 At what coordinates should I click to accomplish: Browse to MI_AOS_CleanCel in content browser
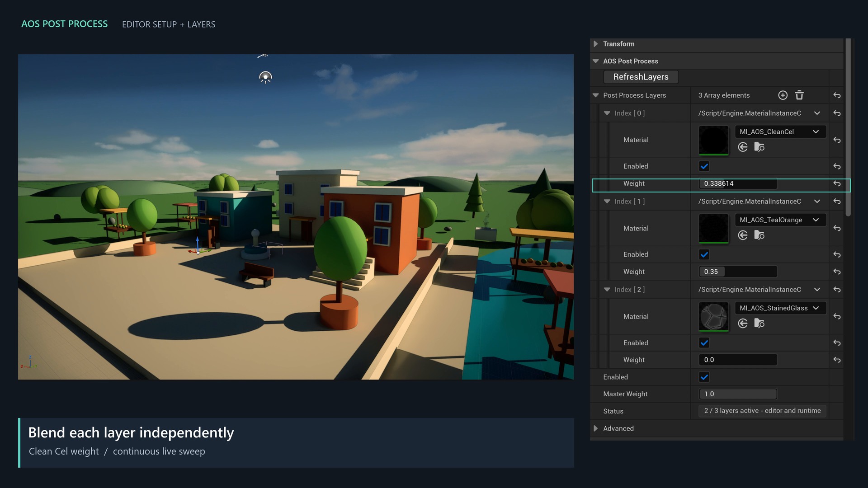coord(759,147)
